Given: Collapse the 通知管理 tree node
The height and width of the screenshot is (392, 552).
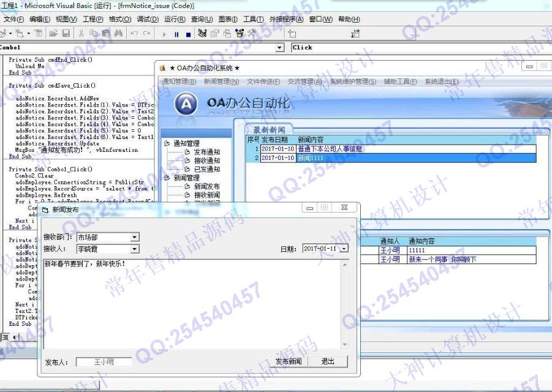Looking at the screenshot, I should point(167,143).
